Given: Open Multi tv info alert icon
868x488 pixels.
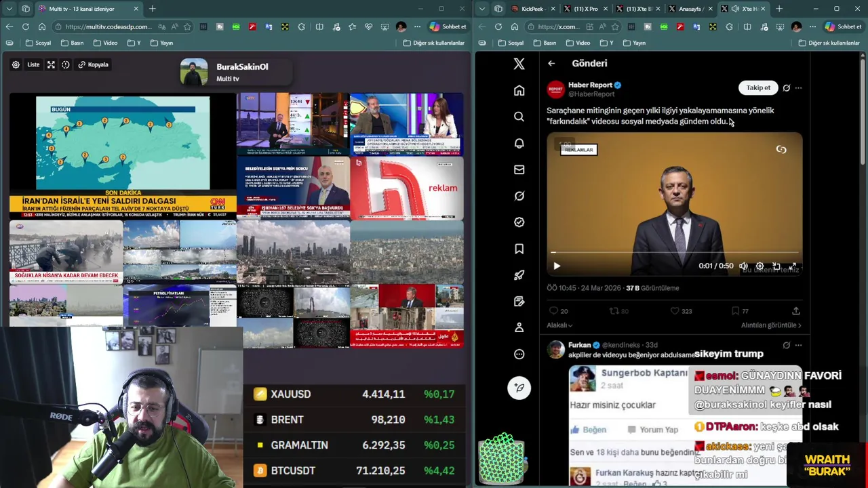Looking at the screenshot, I should [x=66, y=64].
